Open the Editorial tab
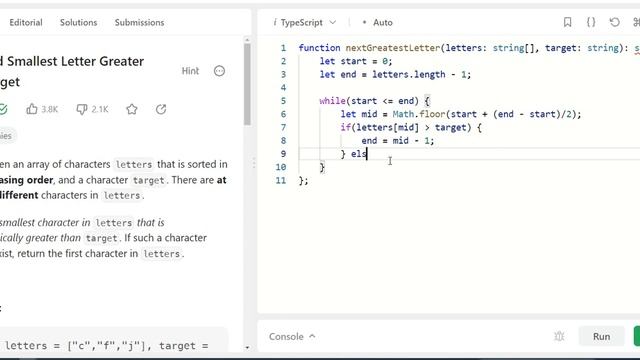This screenshot has width=640, height=360. click(x=26, y=22)
